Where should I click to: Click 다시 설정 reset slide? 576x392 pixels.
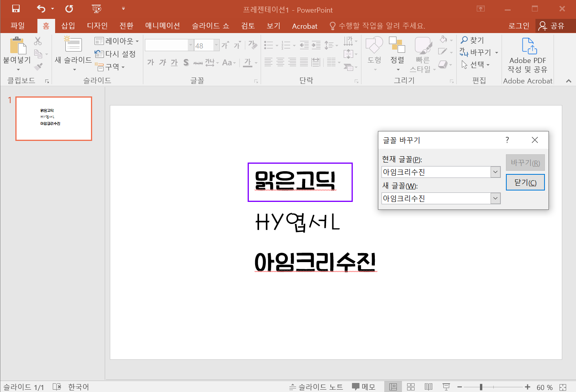coord(115,54)
